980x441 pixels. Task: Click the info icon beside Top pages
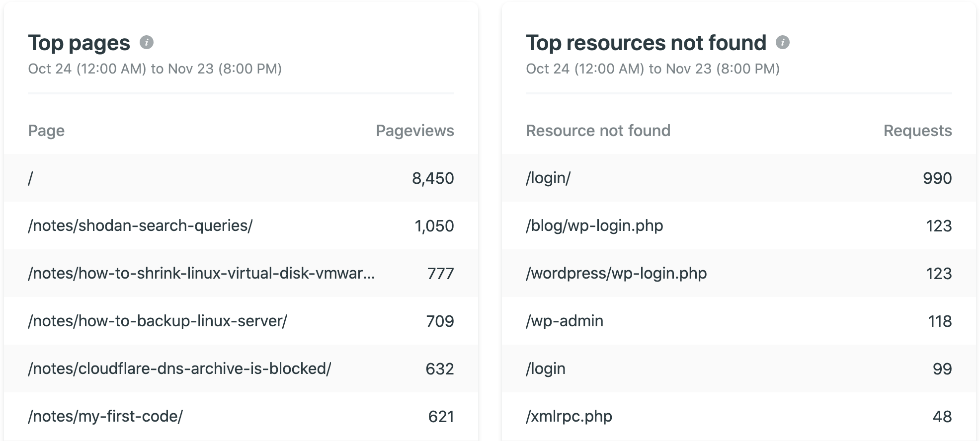point(146,43)
